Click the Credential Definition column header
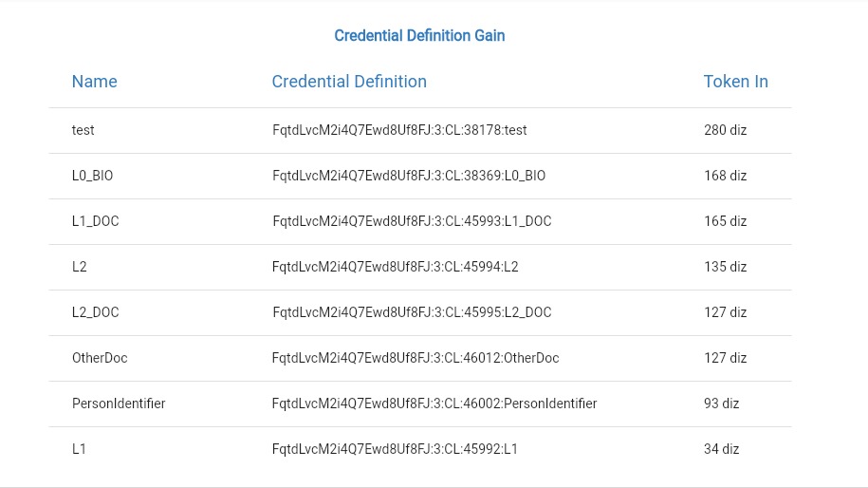 [349, 82]
